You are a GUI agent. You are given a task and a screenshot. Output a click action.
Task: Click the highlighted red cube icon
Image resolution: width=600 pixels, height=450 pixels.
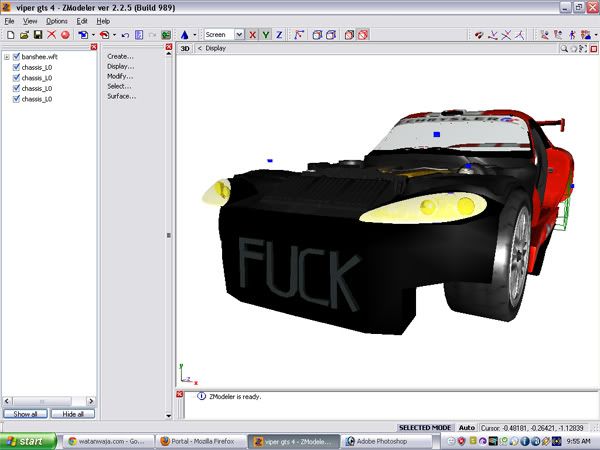point(363,35)
